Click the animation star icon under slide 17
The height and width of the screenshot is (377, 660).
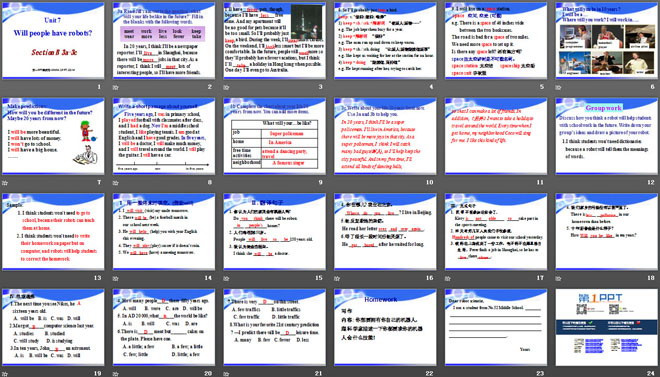click(x=448, y=278)
